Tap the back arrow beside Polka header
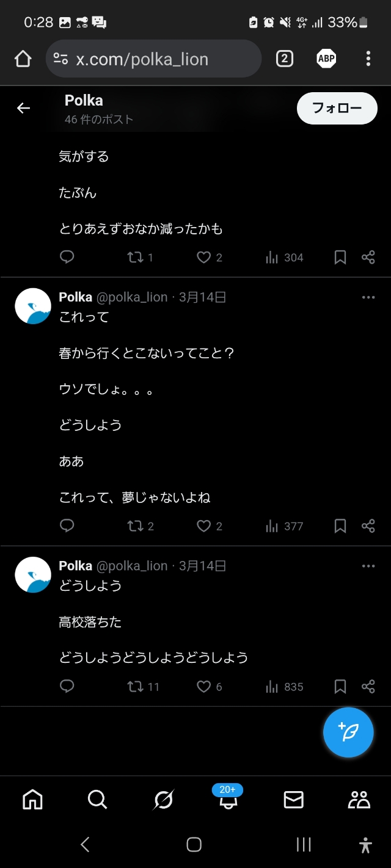This screenshot has width=391, height=868. (23, 108)
